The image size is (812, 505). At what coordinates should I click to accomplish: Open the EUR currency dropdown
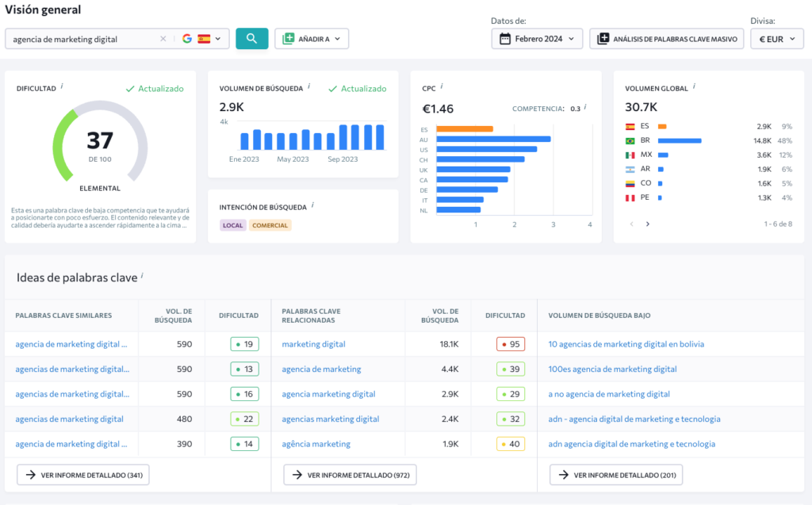tap(777, 39)
